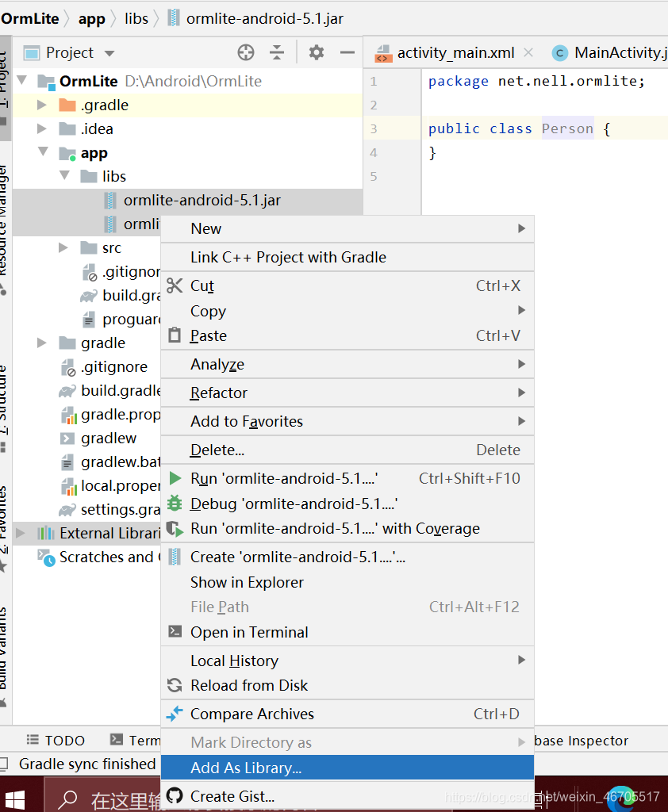Screen dimensions: 668x812
Task: Click the Reload from Disk icon
Action: (x=175, y=685)
